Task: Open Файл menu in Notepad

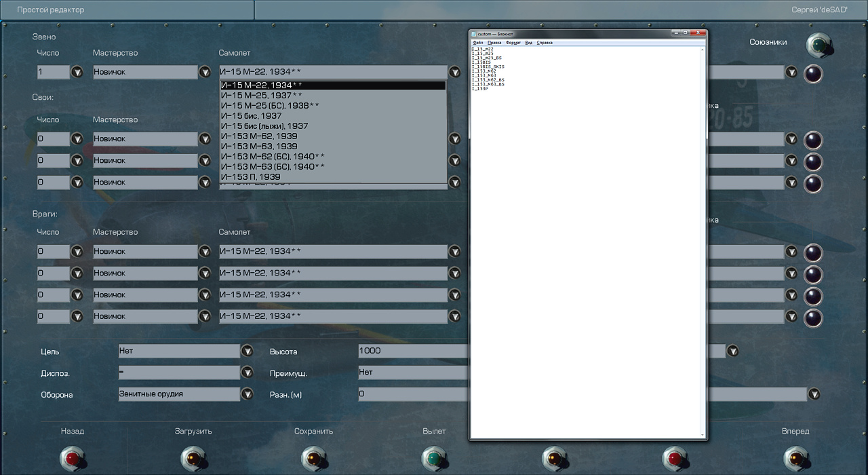Action: click(477, 42)
